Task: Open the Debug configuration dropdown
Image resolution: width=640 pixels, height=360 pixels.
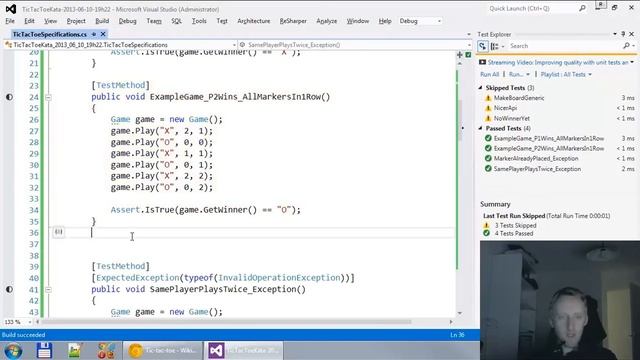Action: coord(420,21)
